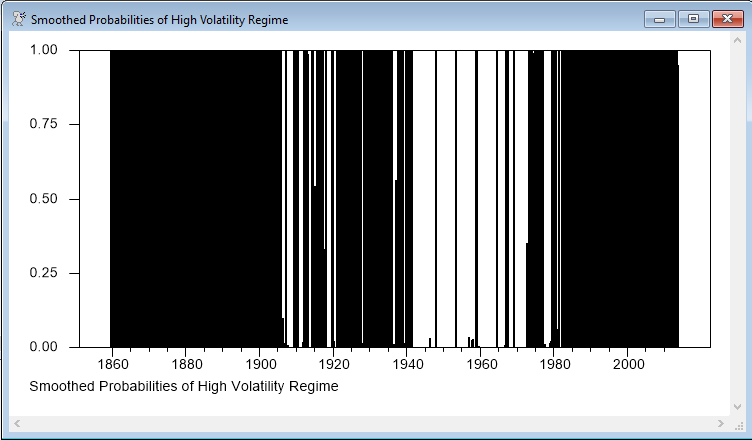Click the 0.50 y-axis tick label
The image size is (752, 440).
(43, 199)
